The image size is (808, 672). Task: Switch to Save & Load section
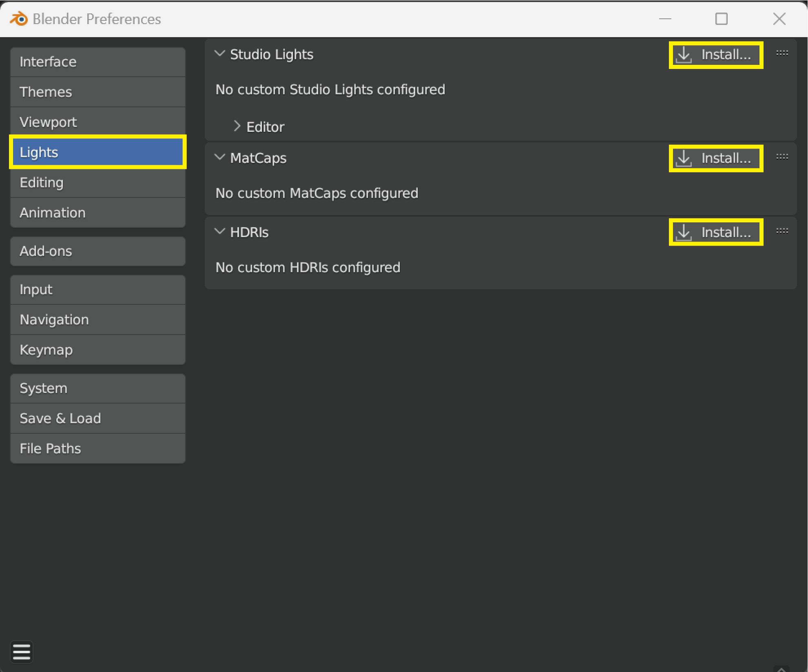97,418
